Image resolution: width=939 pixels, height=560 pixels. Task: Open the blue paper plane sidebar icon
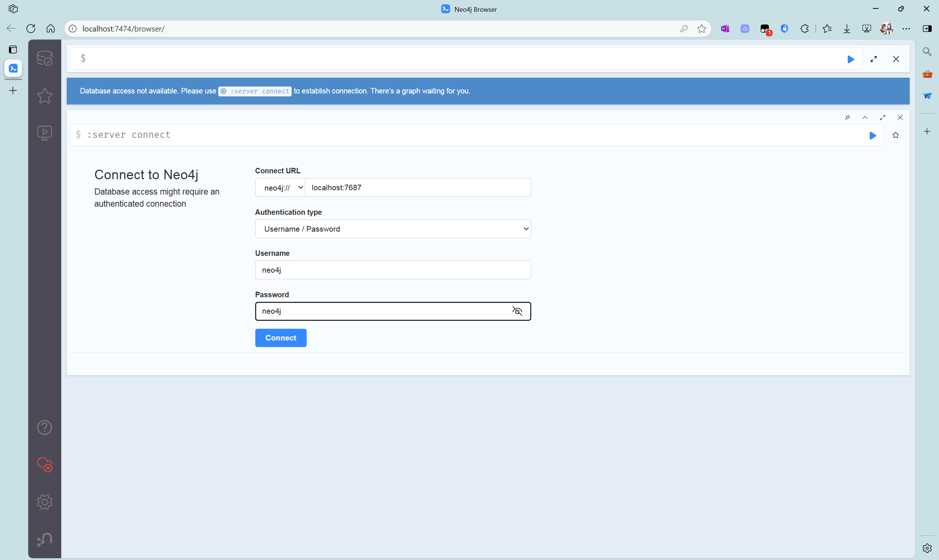(927, 96)
